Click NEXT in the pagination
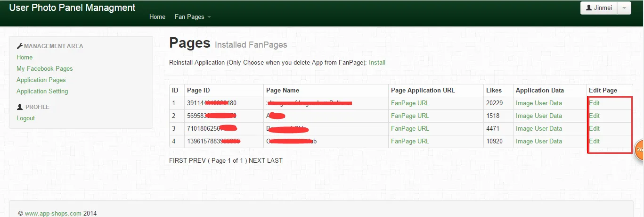The width and height of the screenshot is (644, 217). [257, 160]
